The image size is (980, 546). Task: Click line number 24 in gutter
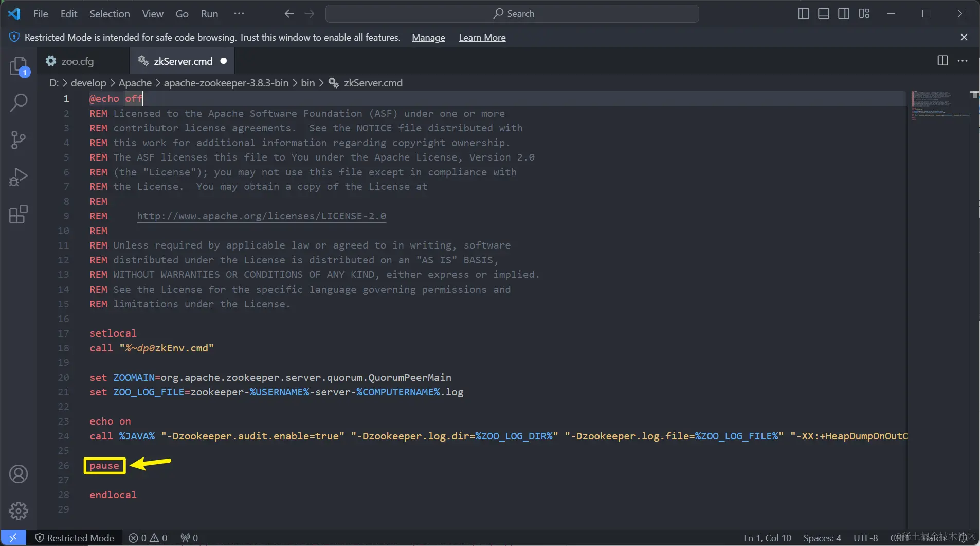[63, 436]
